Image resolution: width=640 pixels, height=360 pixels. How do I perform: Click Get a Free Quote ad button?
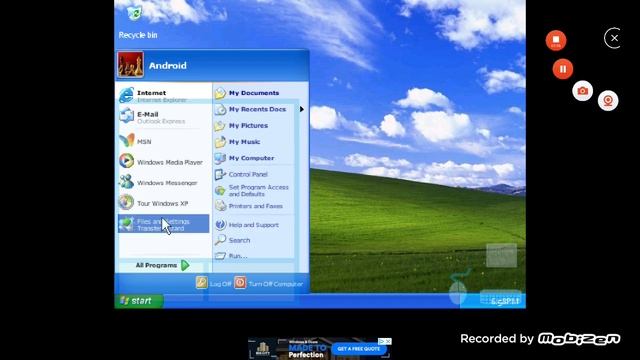(x=358, y=349)
